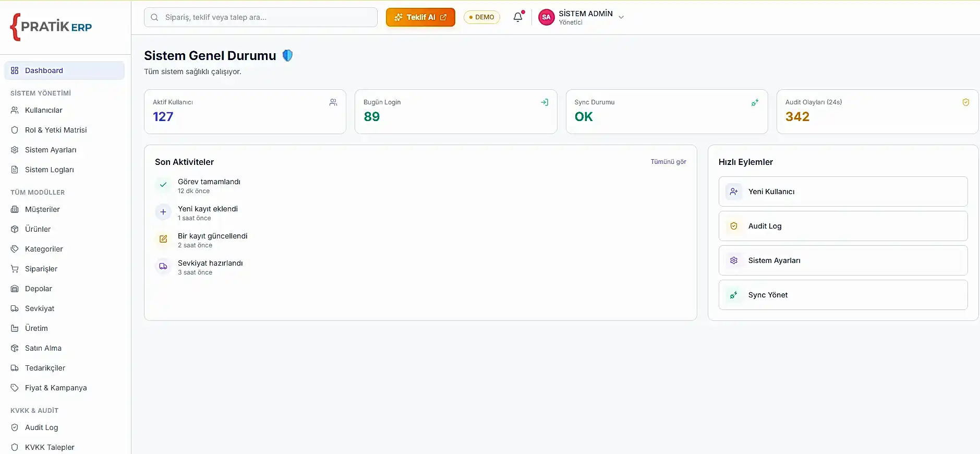This screenshot has height=454, width=980.
Task: Click the Tedarikçiler truck icon
Action: (15, 368)
